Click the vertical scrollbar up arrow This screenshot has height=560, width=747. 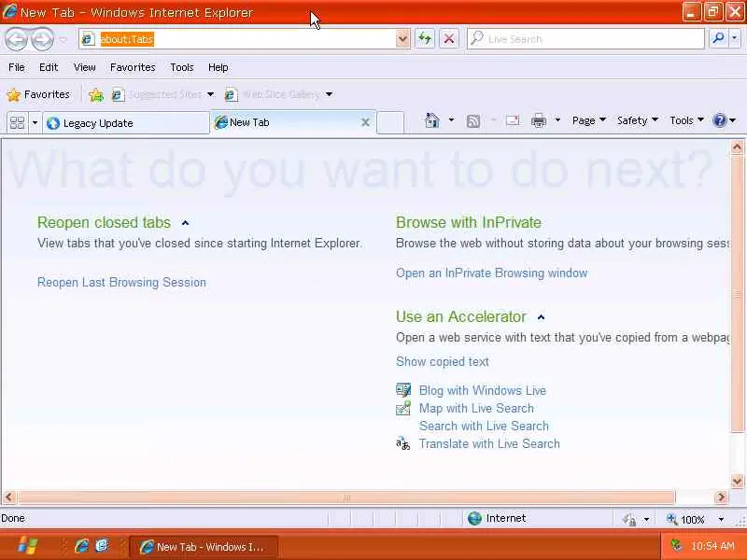(x=737, y=147)
